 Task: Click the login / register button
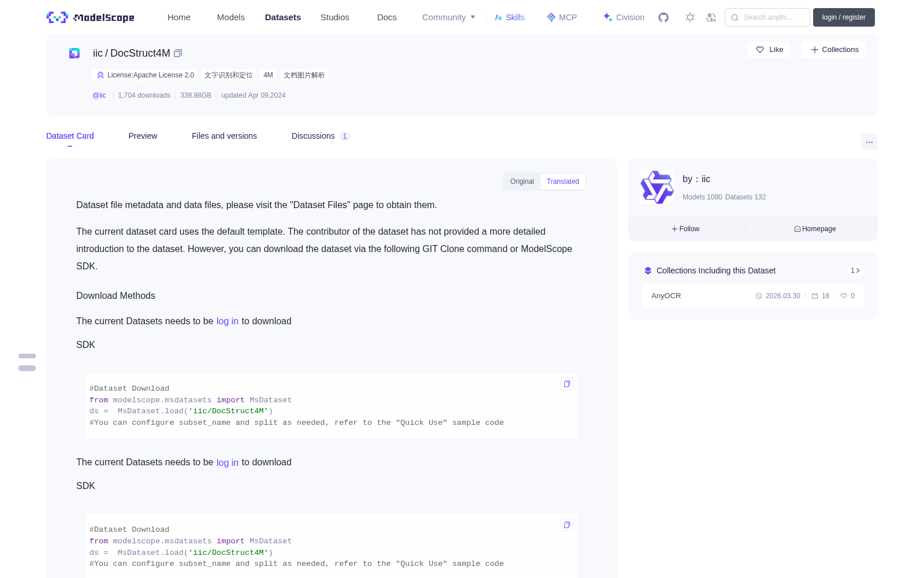point(844,17)
